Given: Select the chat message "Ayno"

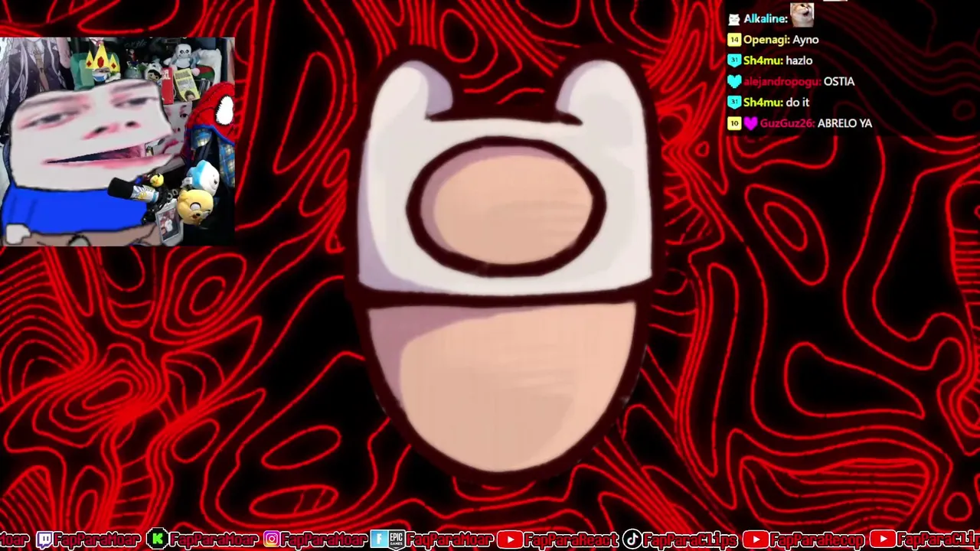Looking at the screenshot, I should pos(805,40).
